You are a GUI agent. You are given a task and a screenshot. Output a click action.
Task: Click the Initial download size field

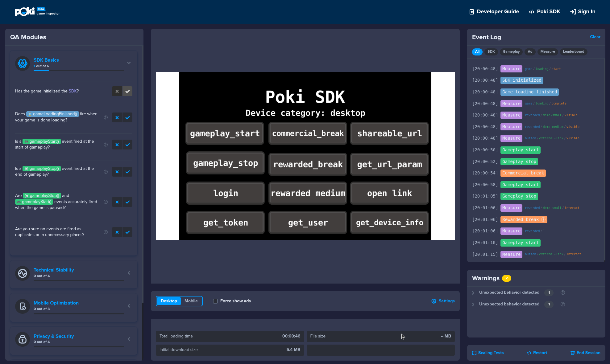(x=230, y=350)
